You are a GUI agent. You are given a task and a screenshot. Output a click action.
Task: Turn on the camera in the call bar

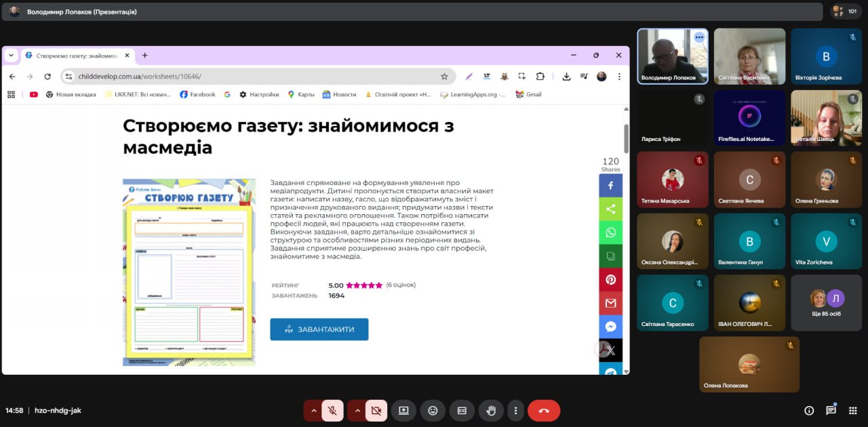coord(376,411)
